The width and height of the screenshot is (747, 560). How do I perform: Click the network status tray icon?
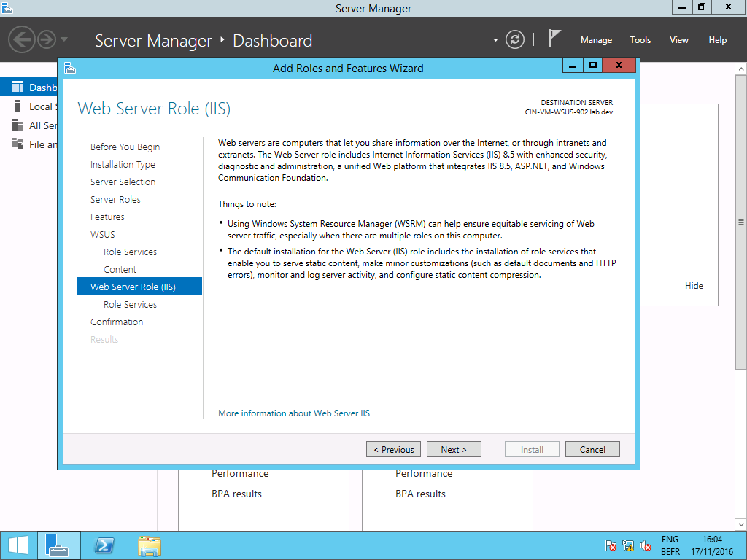pyautogui.click(x=628, y=545)
